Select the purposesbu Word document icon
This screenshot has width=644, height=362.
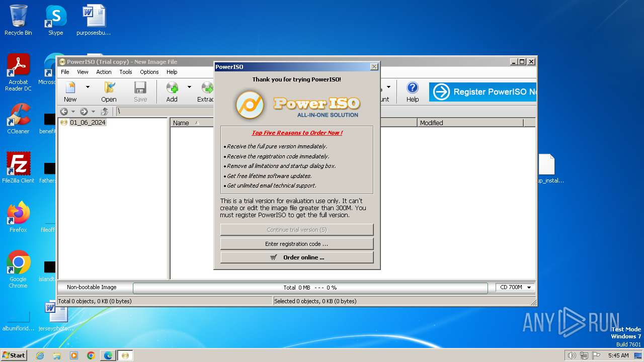pyautogui.click(x=94, y=20)
